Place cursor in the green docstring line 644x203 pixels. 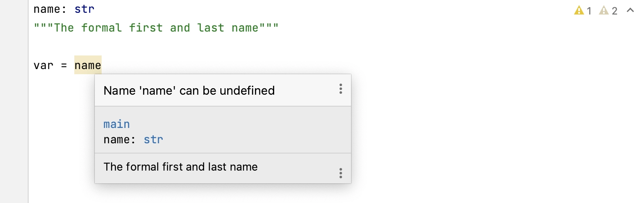click(156, 28)
